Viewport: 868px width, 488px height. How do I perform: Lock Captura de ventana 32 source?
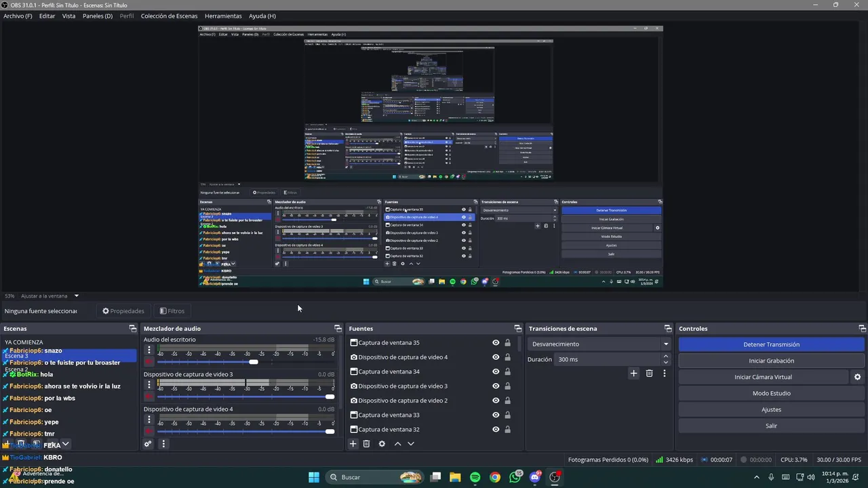coord(507,429)
